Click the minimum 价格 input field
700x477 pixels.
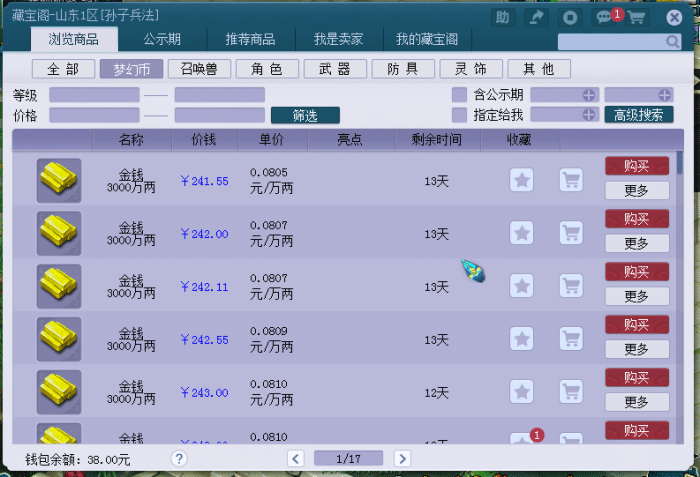click(x=94, y=115)
